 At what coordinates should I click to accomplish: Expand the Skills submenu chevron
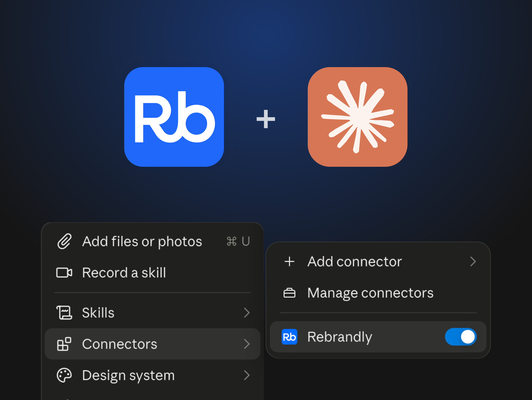click(247, 313)
